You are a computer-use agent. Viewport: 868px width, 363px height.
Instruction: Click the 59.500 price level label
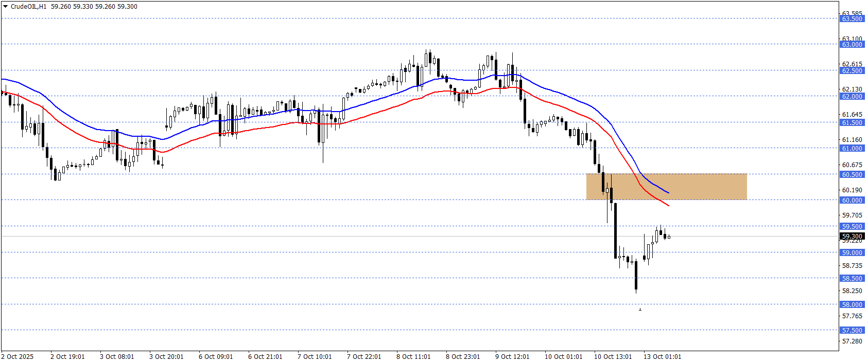(852, 227)
